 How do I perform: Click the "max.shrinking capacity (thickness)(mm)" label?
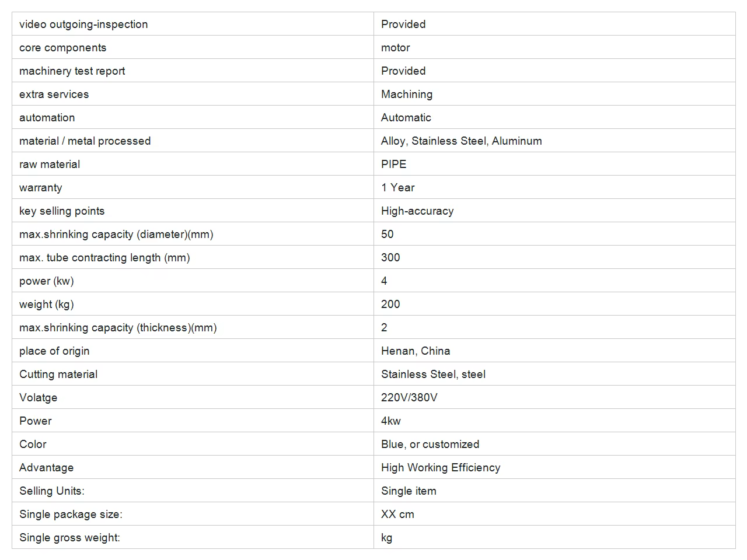(x=118, y=327)
